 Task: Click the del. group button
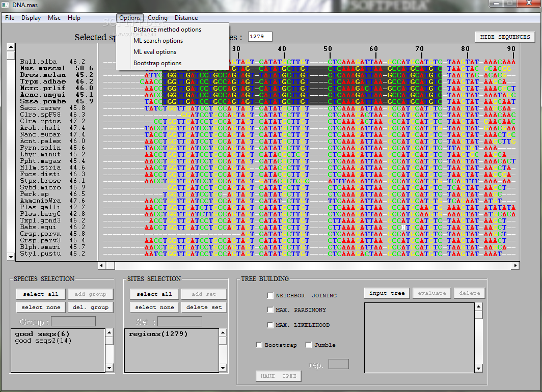tap(90, 307)
